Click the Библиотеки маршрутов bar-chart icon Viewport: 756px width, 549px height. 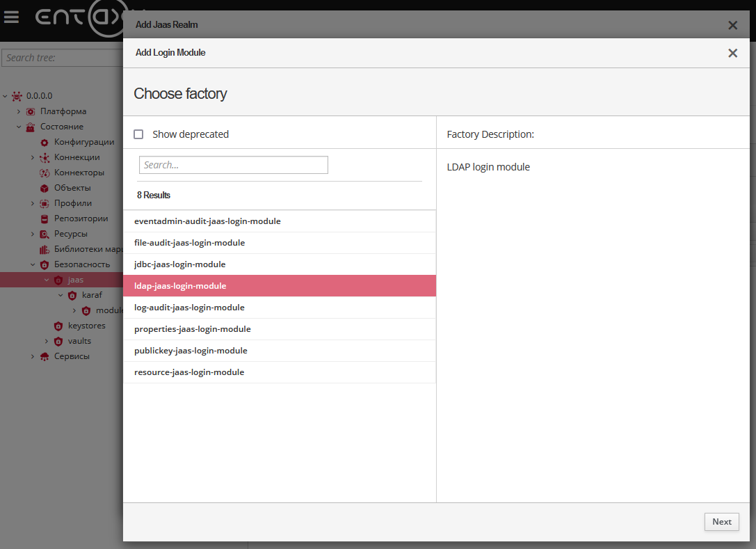(x=44, y=248)
